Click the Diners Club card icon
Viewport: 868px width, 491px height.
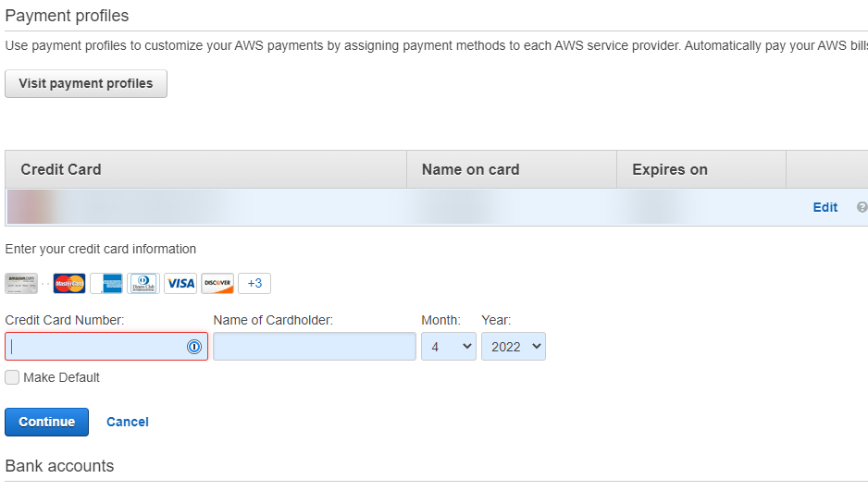coord(143,283)
